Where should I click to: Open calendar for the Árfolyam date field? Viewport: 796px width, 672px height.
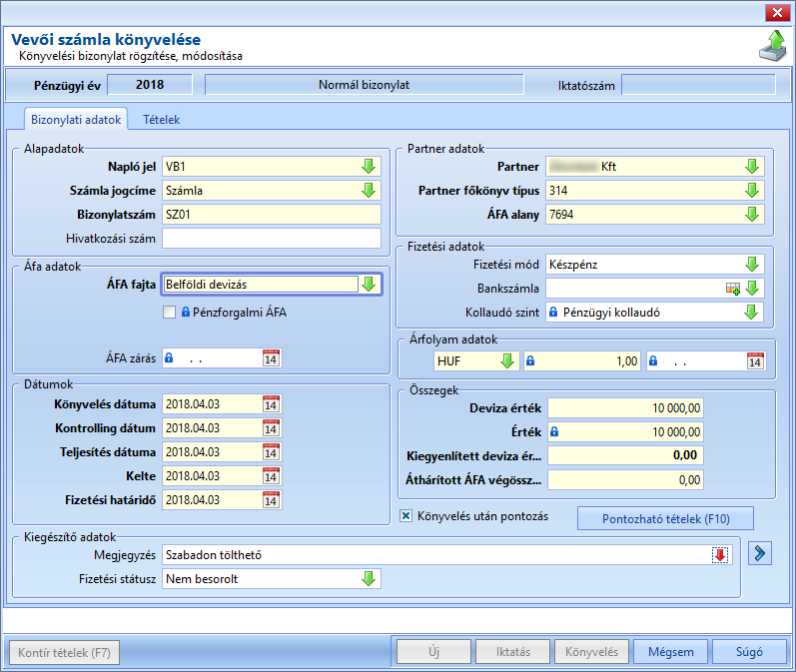(755, 360)
